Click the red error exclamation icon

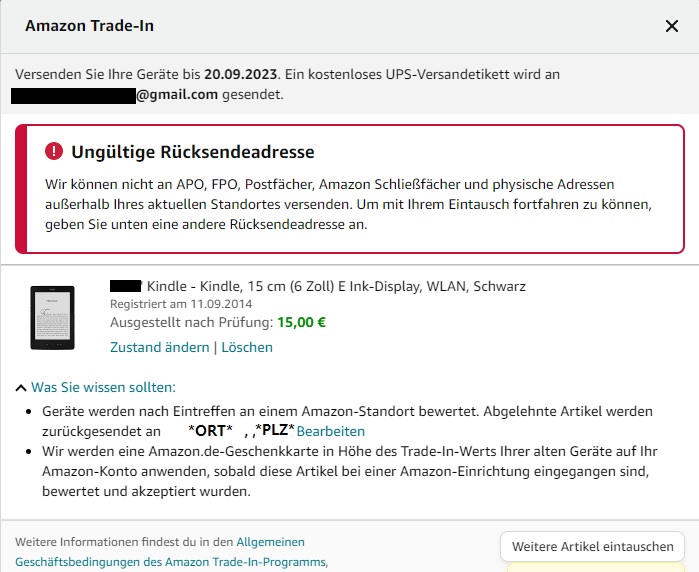pyautogui.click(x=54, y=152)
